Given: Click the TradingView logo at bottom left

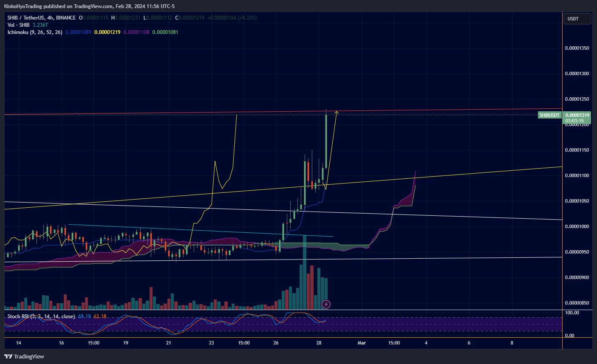Looking at the screenshot, I should (24, 356).
